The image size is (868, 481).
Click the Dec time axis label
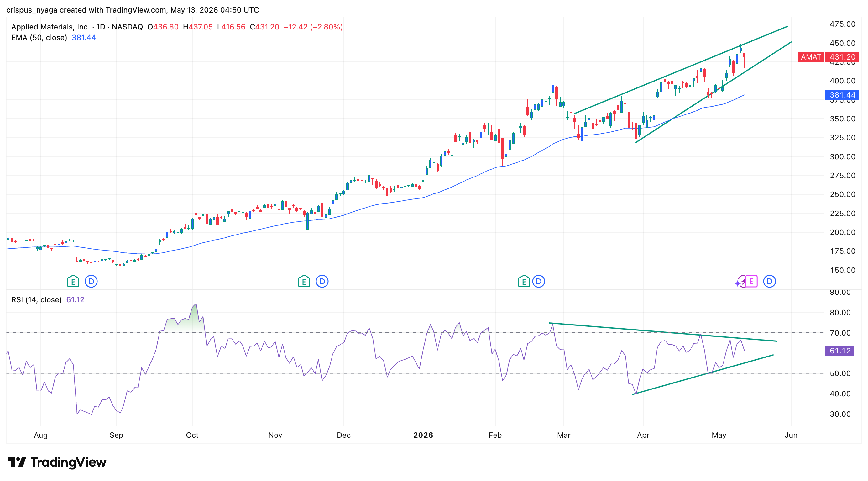(x=344, y=435)
